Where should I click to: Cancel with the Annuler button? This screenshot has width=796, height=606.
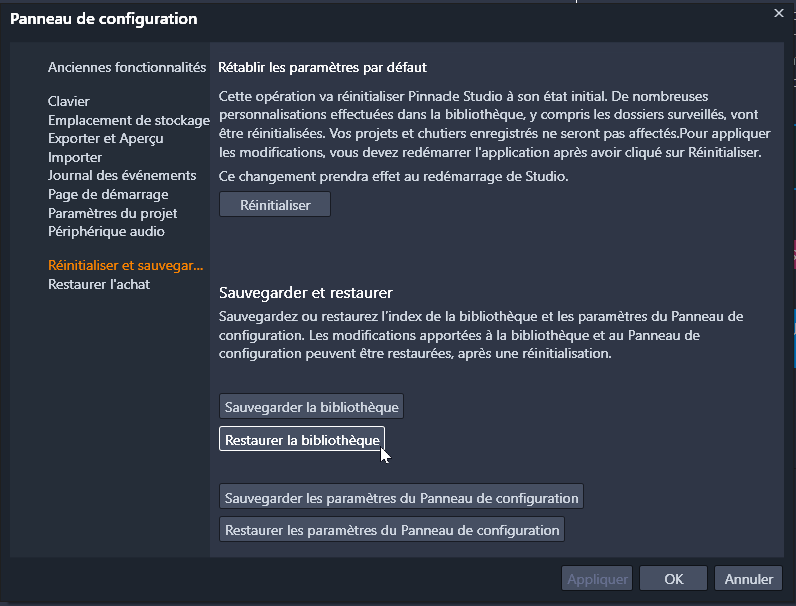pyautogui.click(x=749, y=578)
